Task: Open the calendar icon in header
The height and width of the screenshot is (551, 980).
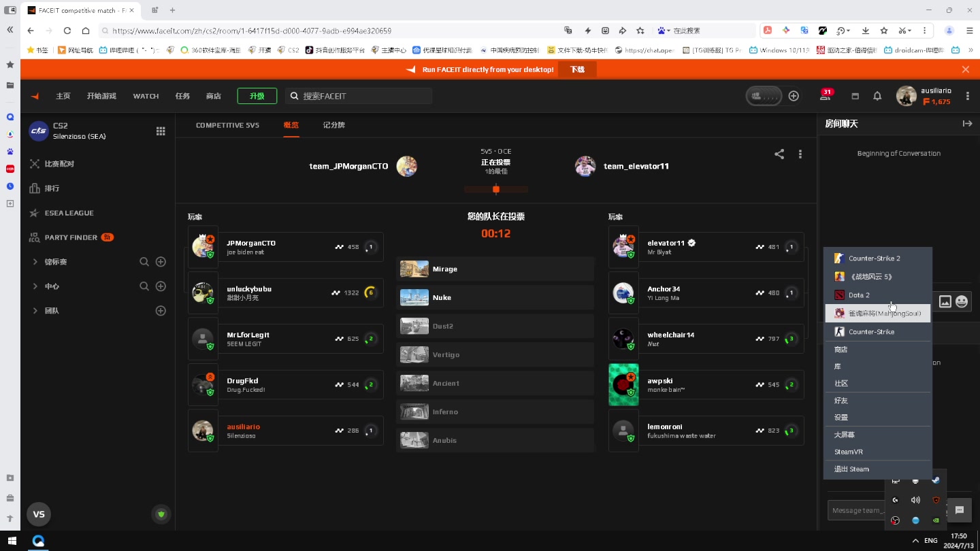Action: [855, 96]
